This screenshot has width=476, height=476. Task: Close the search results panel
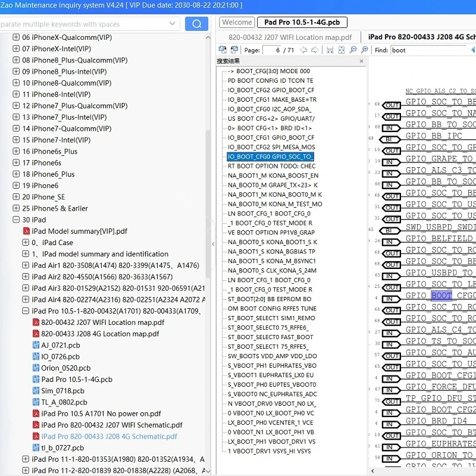361,61
